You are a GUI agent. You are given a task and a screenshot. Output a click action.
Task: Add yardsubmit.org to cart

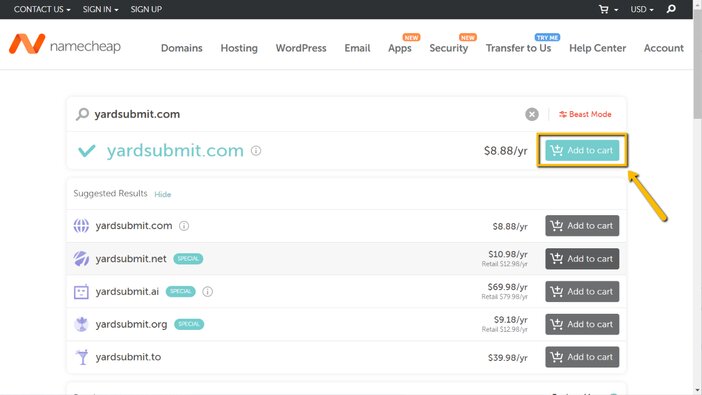coord(582,324)
